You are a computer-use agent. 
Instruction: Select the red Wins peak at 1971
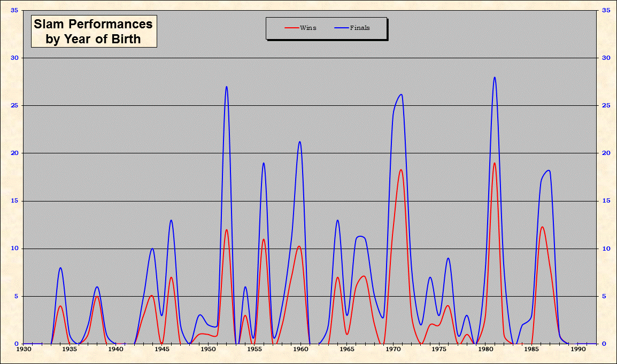click(401, 170)
